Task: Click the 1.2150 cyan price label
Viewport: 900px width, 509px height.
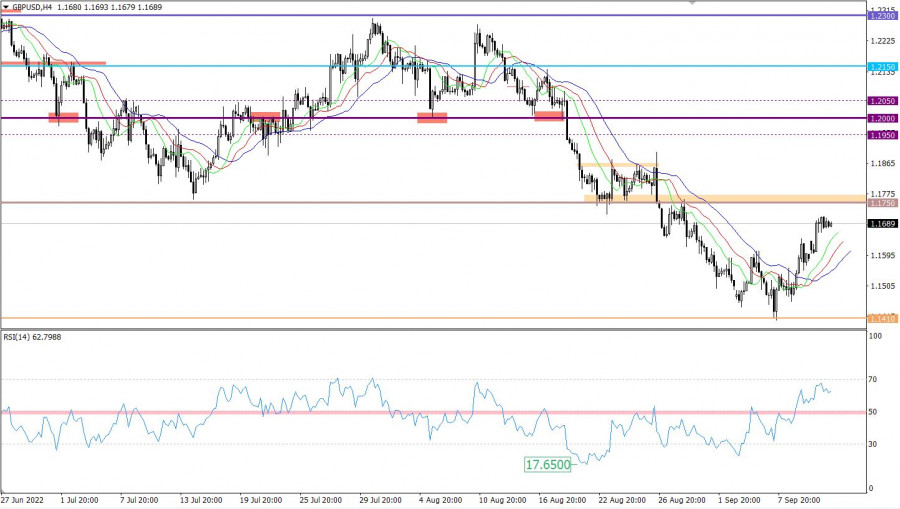Action: pos(882,66)
